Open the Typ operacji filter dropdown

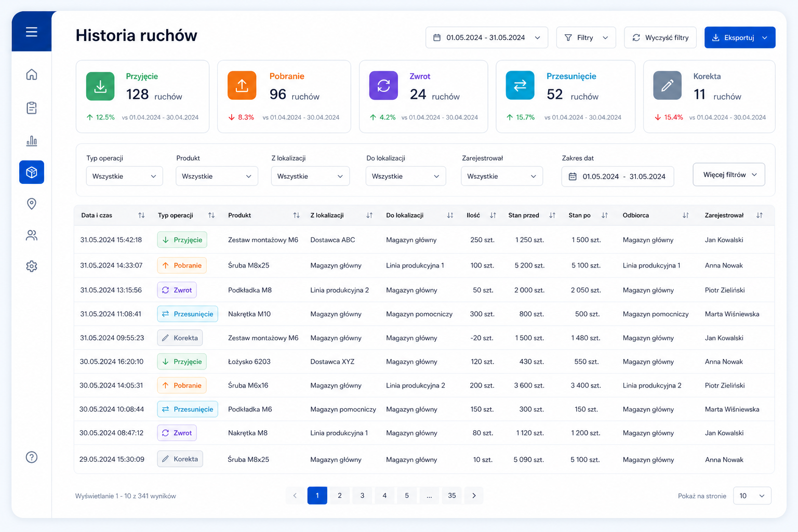pyautogui.click(x=125, y=176)
